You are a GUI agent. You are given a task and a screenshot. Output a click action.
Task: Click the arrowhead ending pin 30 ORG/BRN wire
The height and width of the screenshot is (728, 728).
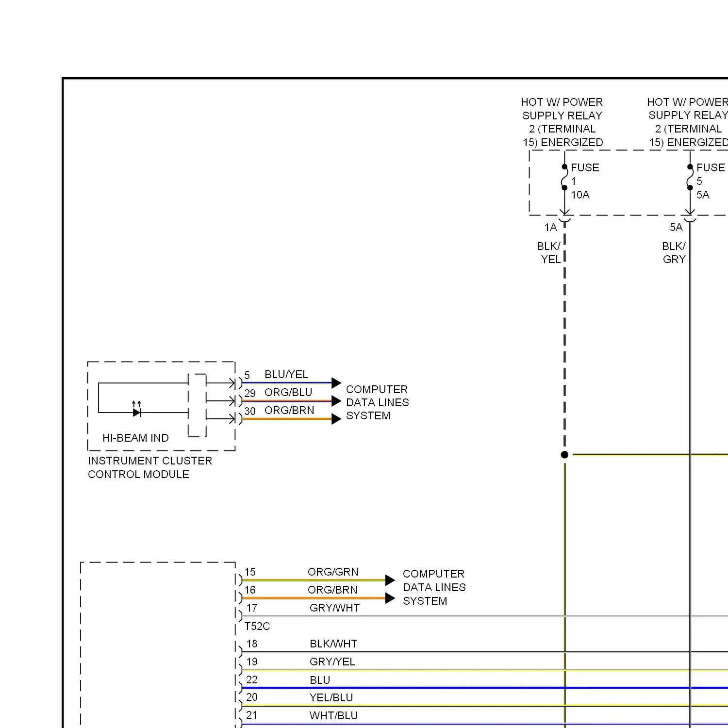pos(336,419)
